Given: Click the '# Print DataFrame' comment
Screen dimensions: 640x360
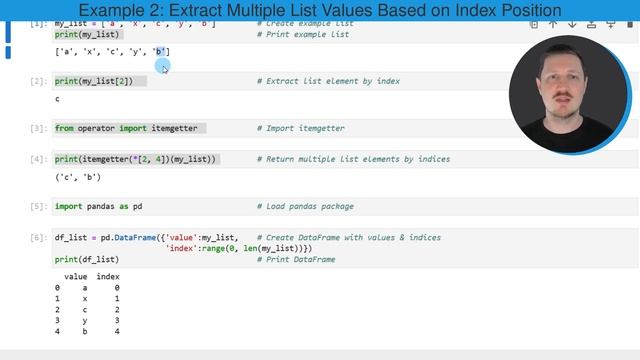Looking at the screenshot, I should click(296, 260).
